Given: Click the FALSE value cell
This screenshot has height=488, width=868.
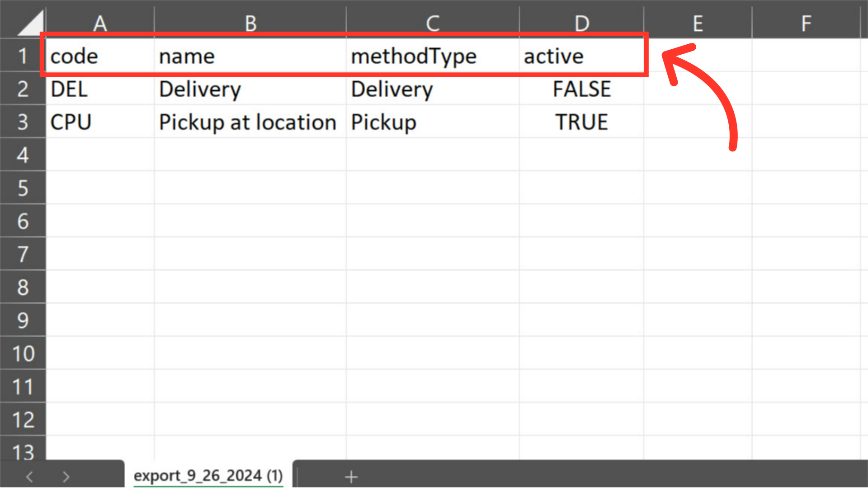Looking at the screenshot, I should [581, 89].
